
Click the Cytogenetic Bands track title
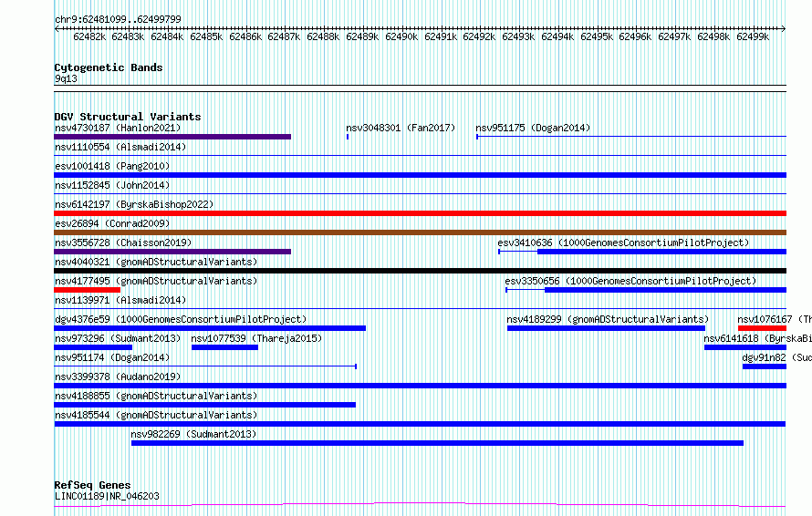click(x=109, y=67)
